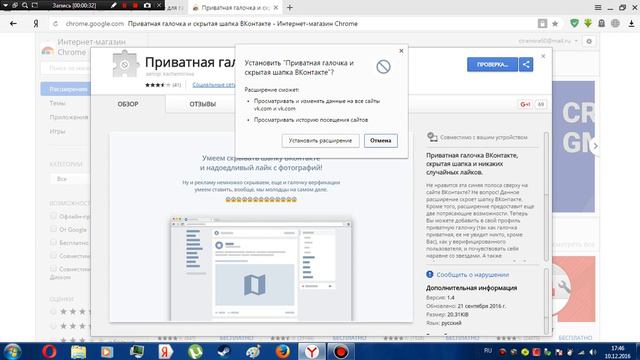Open Firefox from the taskbar
This screenshot has height=360, width=640.
click(x=282, y=351)
